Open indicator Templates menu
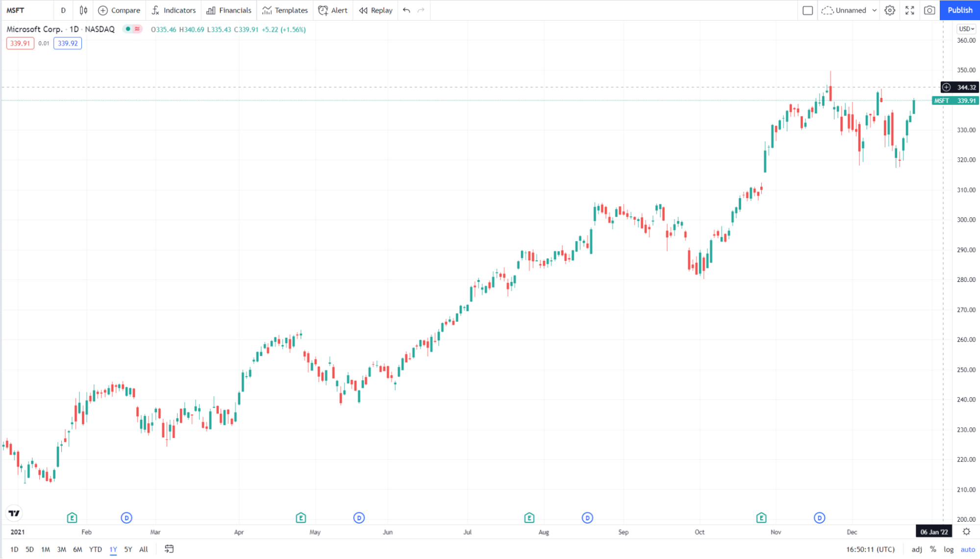This screenshot has width=980, height=559. point(285,10)
